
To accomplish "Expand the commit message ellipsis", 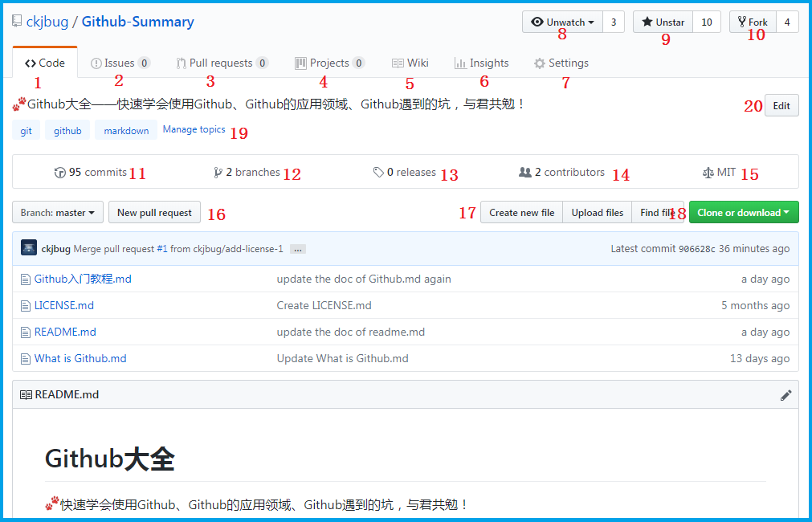I will 298,250.
